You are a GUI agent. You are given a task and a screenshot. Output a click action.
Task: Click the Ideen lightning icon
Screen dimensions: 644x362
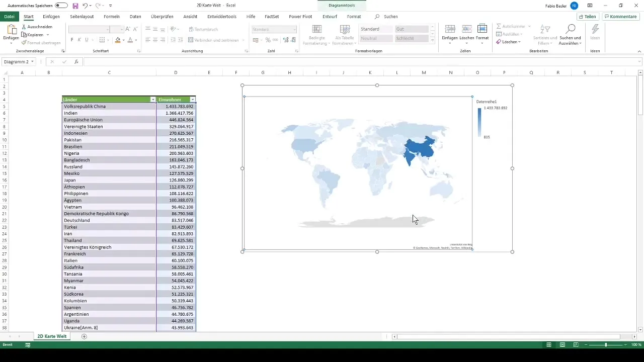[x=595, y=29]
